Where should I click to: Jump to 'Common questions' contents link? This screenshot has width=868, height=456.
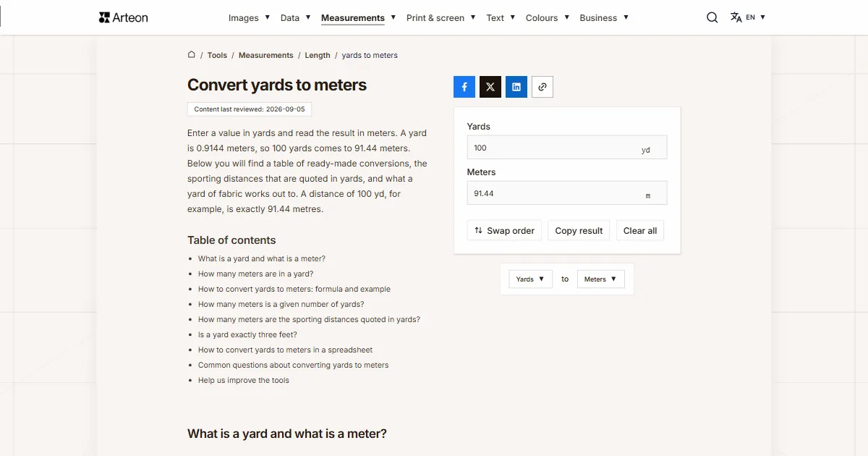click(x=294, y=365)
